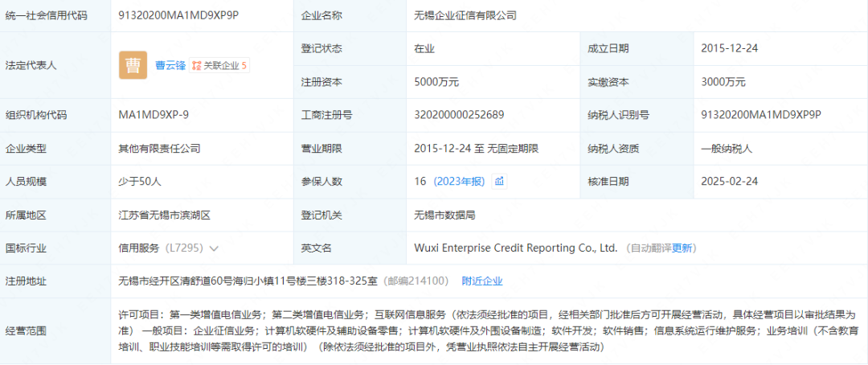Open 关联企业 5 related companies badge

[219, 65]
